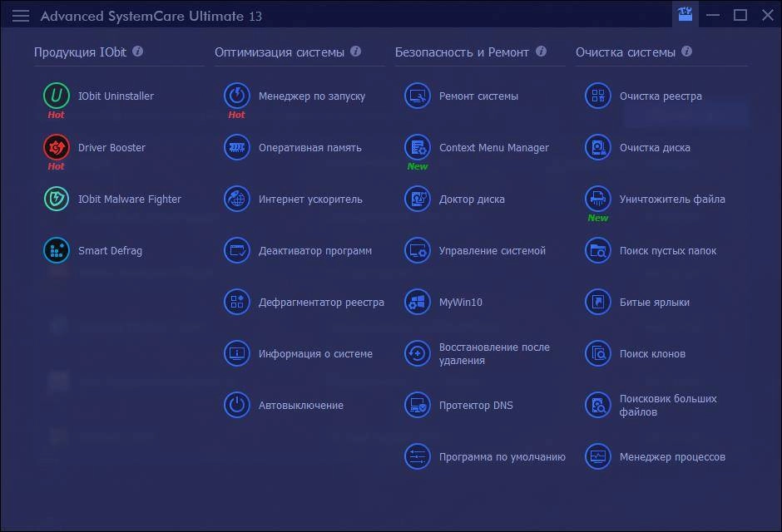Select the Поисковик больших файлов label
Image resolution: width=782 pixels, height=532 pixels.
pos(668,405)
